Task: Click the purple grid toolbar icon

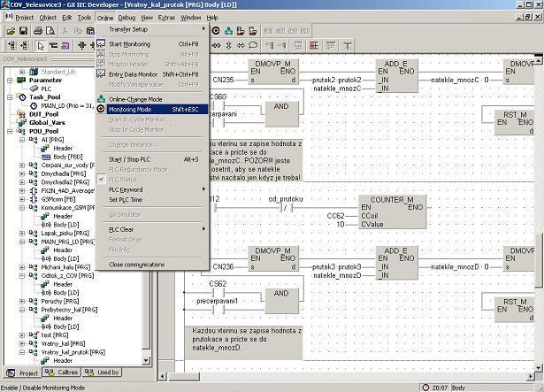Action: pyautogui.click(x=65, y=46)
